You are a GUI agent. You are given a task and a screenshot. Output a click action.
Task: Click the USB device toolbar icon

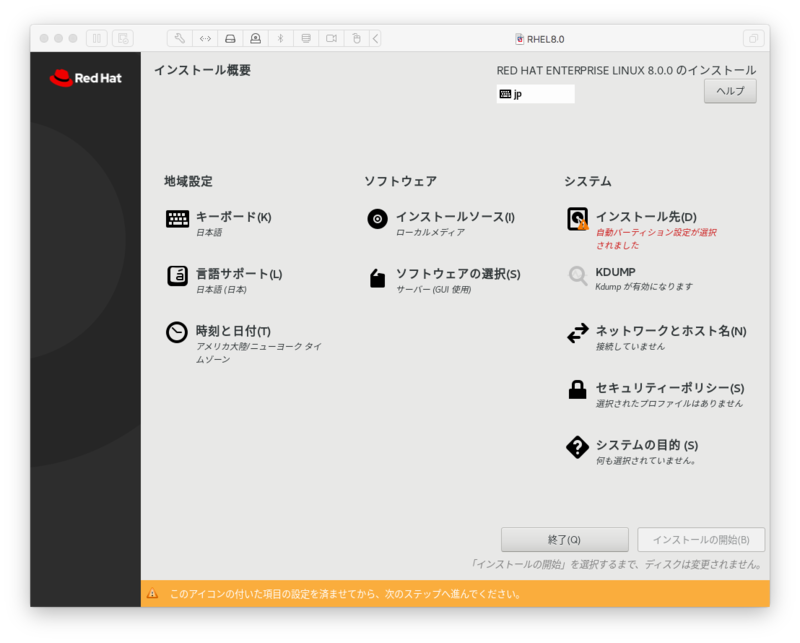coord(357,38)
